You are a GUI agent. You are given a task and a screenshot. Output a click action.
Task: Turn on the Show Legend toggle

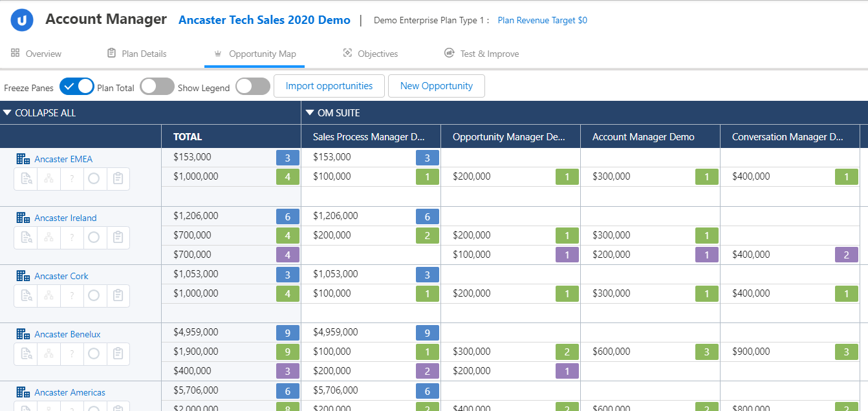(252, 87)
